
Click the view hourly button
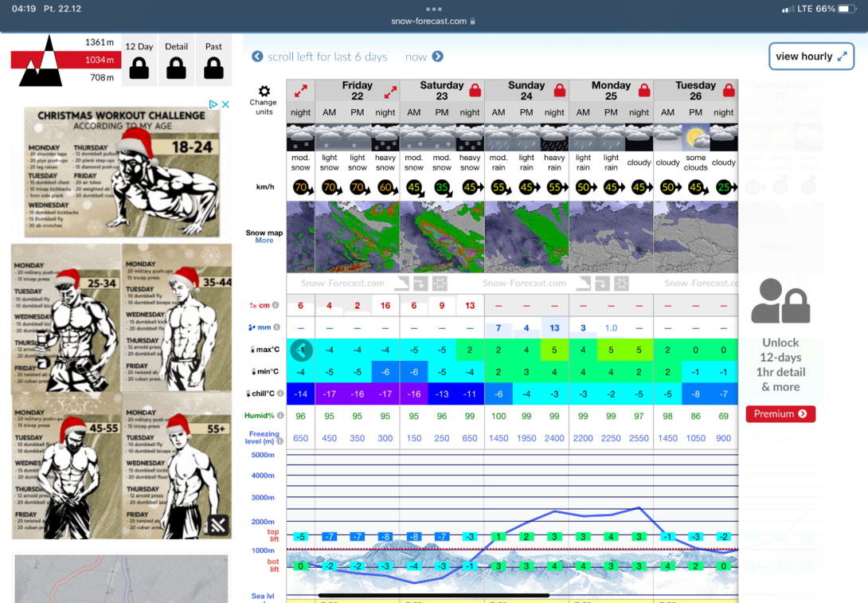pos(811,57)
